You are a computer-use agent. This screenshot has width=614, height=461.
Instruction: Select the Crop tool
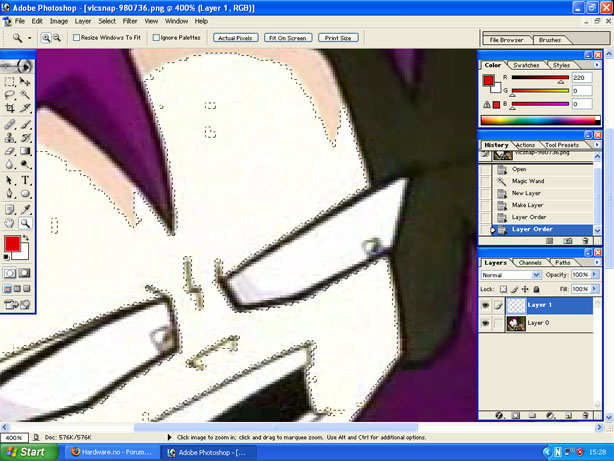pos(10,108)
